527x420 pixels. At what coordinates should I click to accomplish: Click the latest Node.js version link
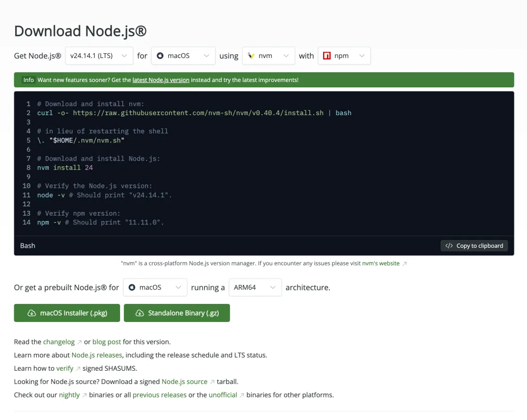pos(161,80)
